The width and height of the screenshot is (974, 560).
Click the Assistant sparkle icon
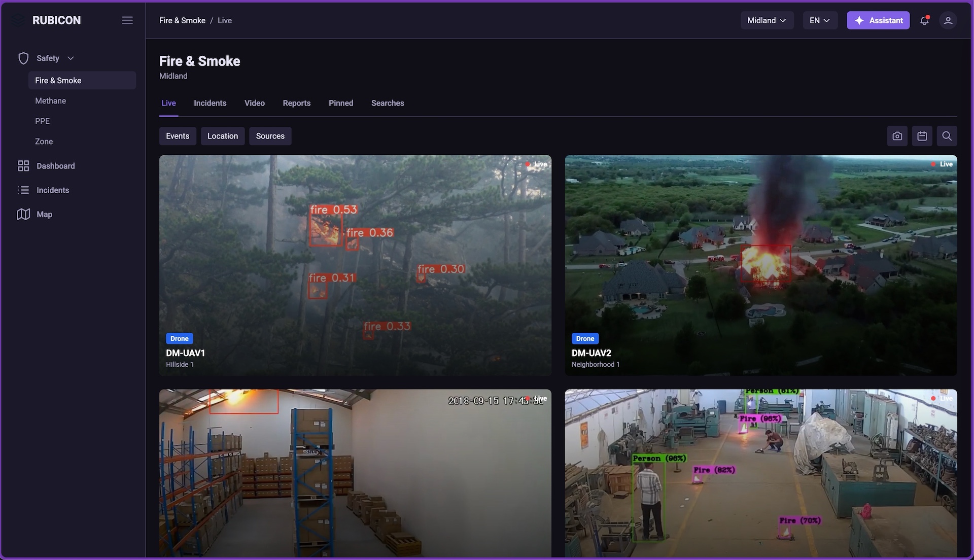pos(859,20)
